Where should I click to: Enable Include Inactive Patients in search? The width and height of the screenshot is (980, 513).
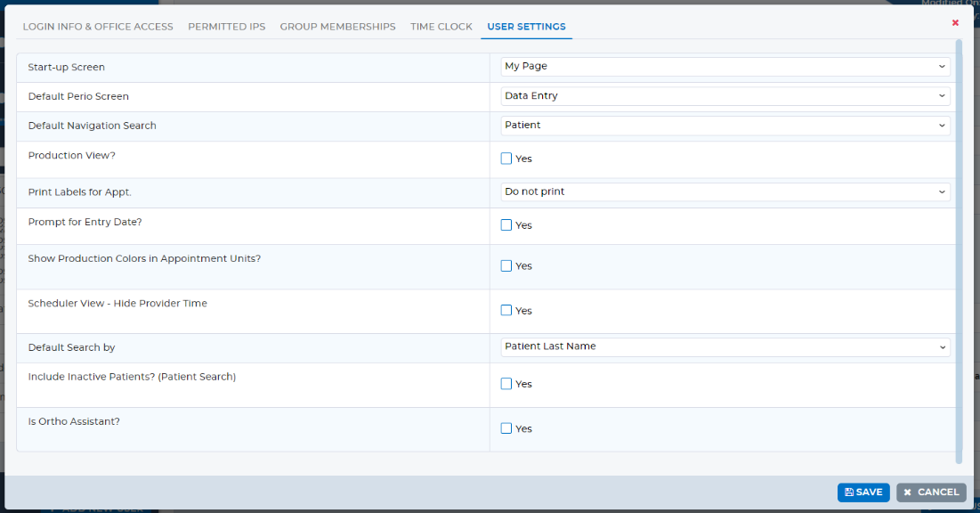[x=506, y=383]
